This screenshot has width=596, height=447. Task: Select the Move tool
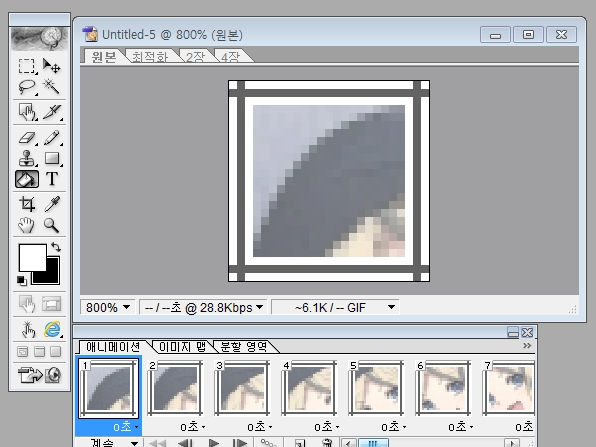tap(51, 66)
